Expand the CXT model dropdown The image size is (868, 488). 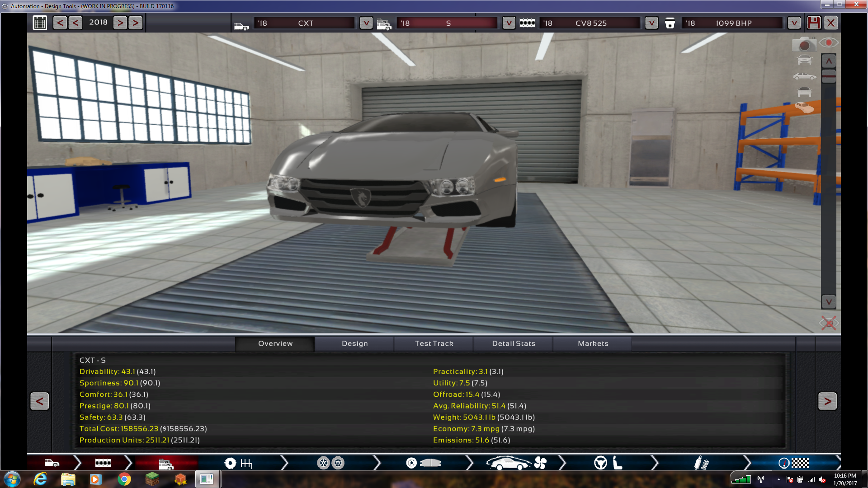pyautogui.click(x=366, y=23)
